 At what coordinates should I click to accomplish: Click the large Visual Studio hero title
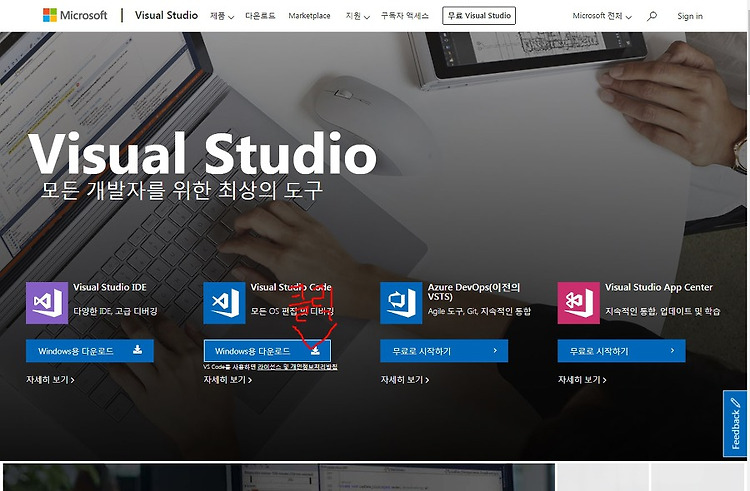tap(203, 153)
